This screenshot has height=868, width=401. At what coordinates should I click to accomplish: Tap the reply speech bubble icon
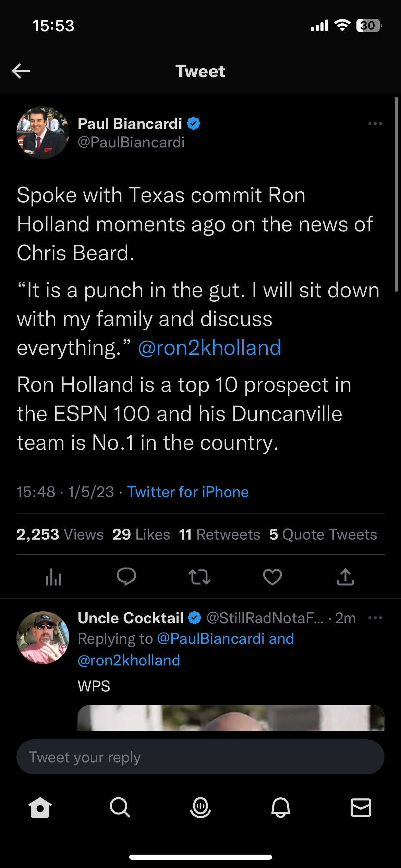pyautogui.click(x=126, y=577)
